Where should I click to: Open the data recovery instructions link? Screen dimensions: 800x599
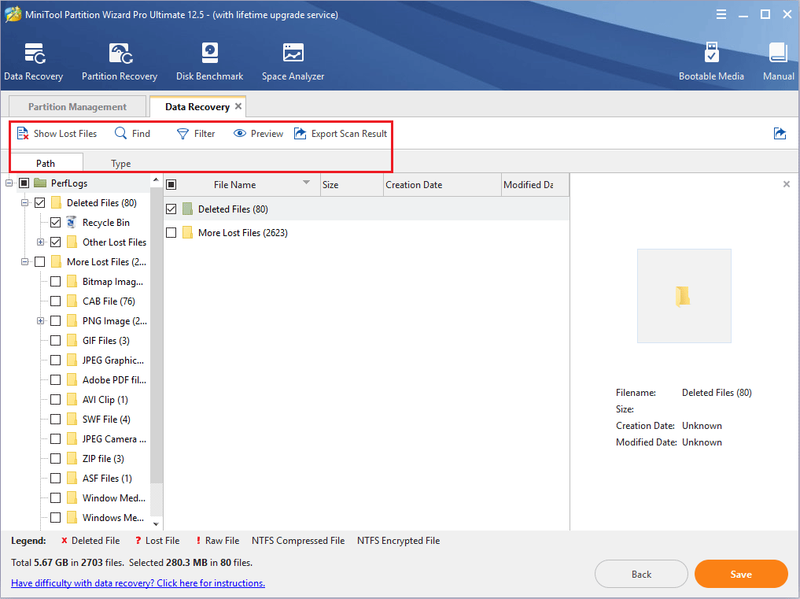[x=138, y=583]
